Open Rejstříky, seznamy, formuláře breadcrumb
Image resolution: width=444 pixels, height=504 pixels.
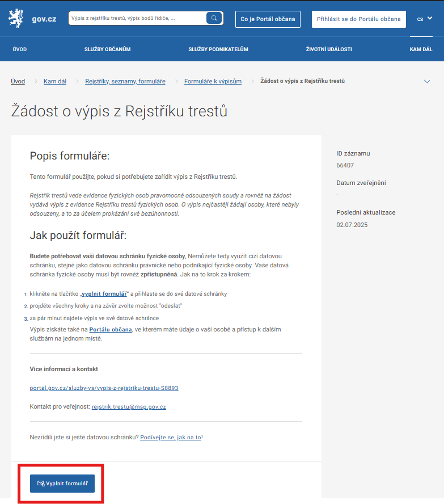click(x=125, y=81)
